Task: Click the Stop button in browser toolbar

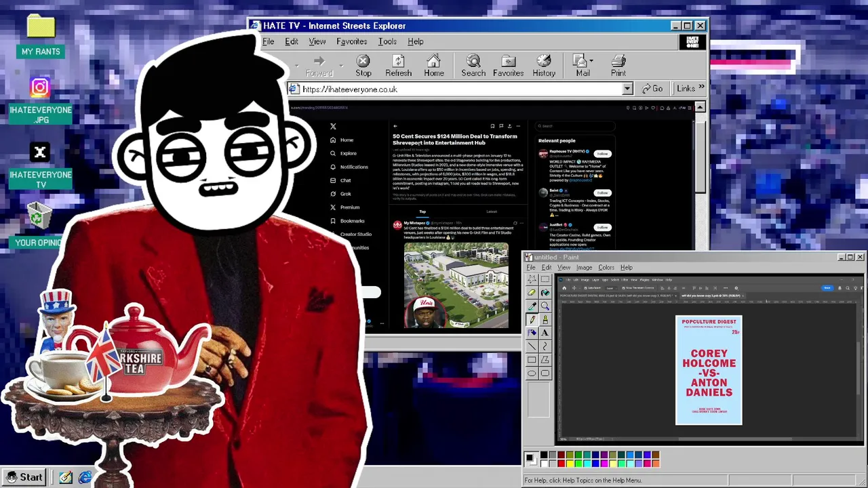Action: [363, 66]
